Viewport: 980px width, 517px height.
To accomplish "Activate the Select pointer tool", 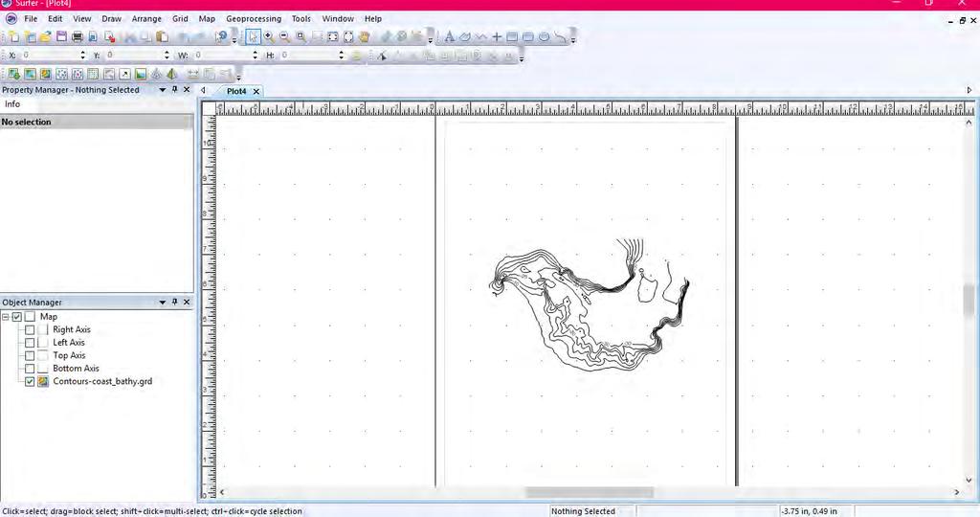I will pos(253,37).
